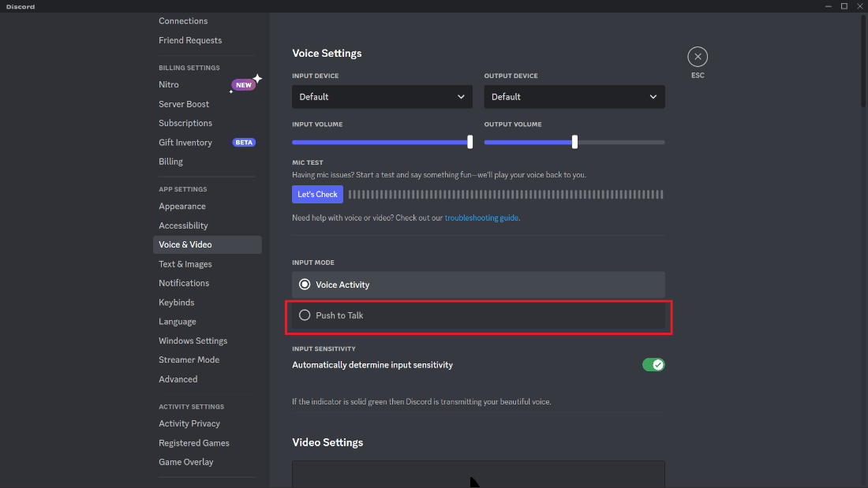Minimize the Discord window
The image size is (868, 488).
828,6
